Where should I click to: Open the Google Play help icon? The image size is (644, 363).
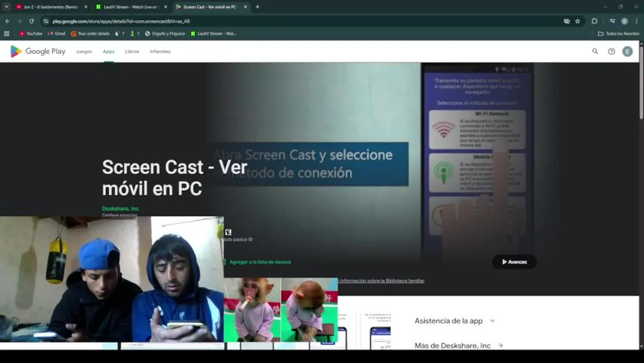(611, 51)
